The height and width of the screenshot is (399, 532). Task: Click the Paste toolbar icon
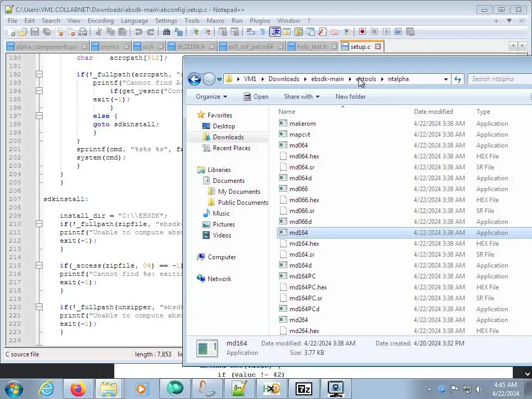pyautogui.click(x=123, y=32)
